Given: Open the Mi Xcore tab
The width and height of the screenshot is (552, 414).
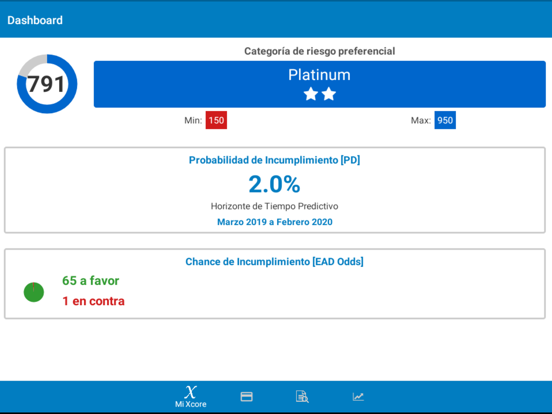Looking at the screenshot, I should 190,396.
